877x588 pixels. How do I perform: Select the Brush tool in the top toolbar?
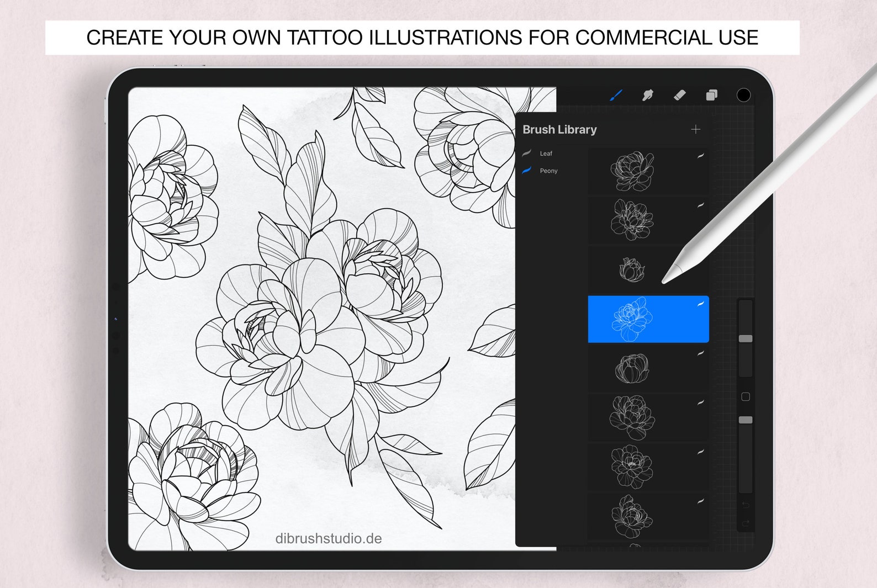[616, 96]
